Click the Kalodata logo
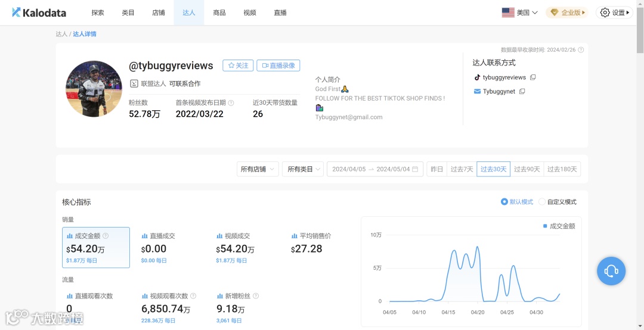644x330 pixels. pos(39,13)
